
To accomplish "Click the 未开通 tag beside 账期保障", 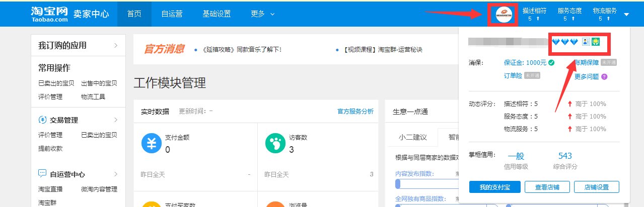I will click(x=609, y=63).
